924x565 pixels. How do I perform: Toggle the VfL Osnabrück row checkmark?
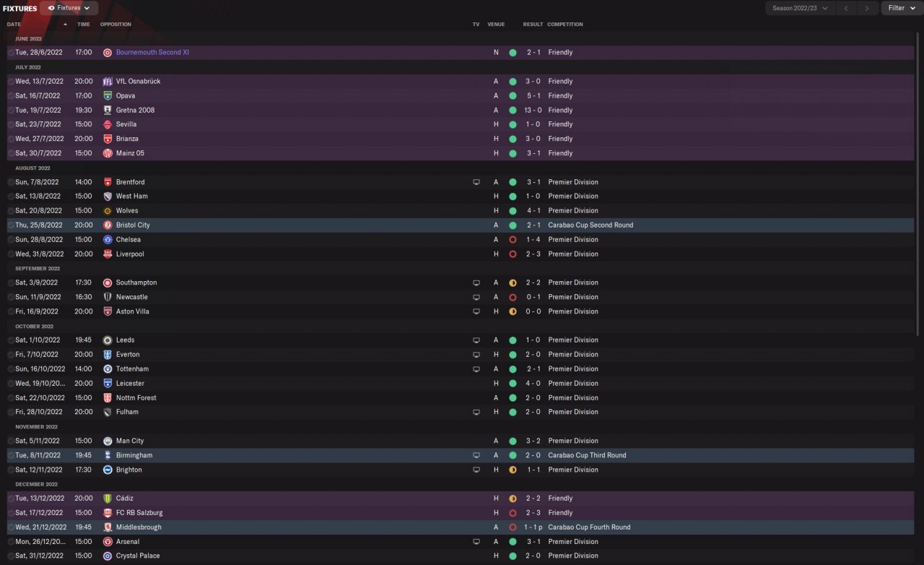pyautogui.click(x=11, y=82)
